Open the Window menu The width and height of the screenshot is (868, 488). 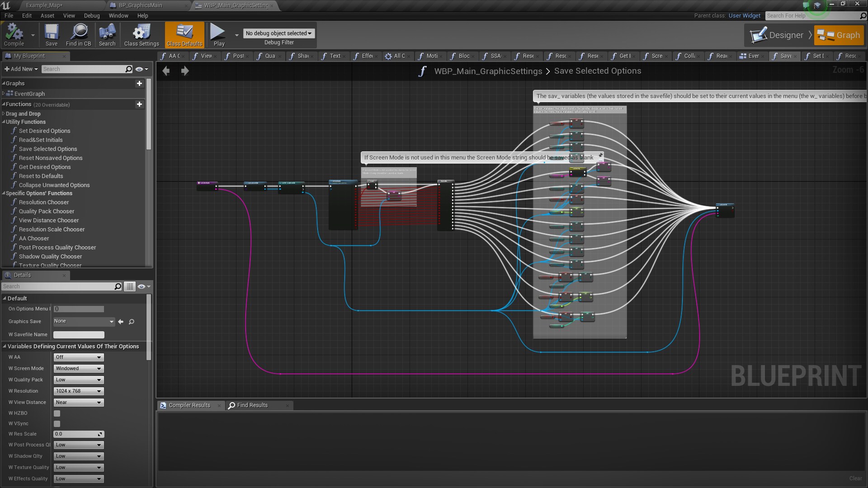click(118, 15)
